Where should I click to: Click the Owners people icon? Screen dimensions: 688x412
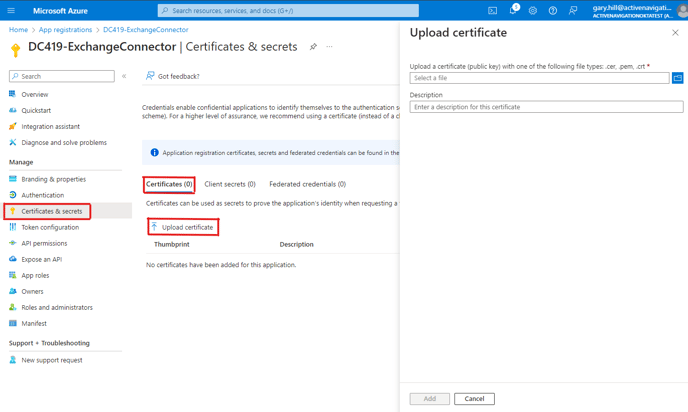pos(13,291)
